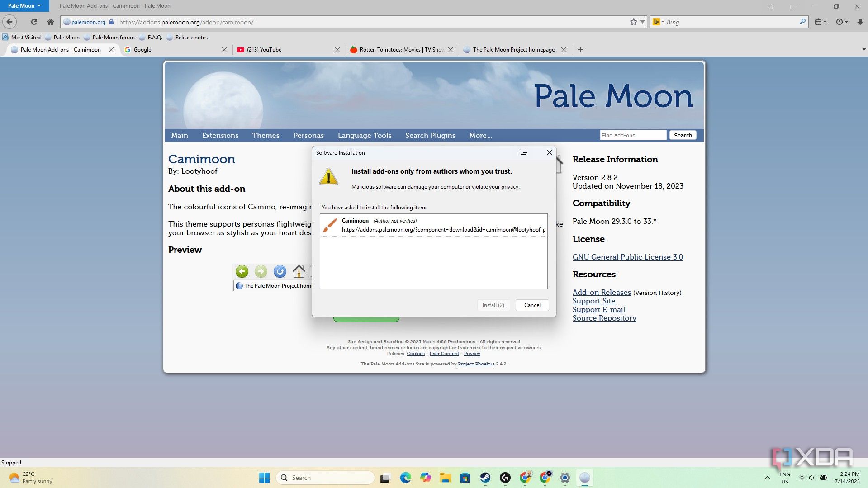Bookmark this page with the star icon
The height and width of the screenshot is (488, 868).
coord(633,22)
